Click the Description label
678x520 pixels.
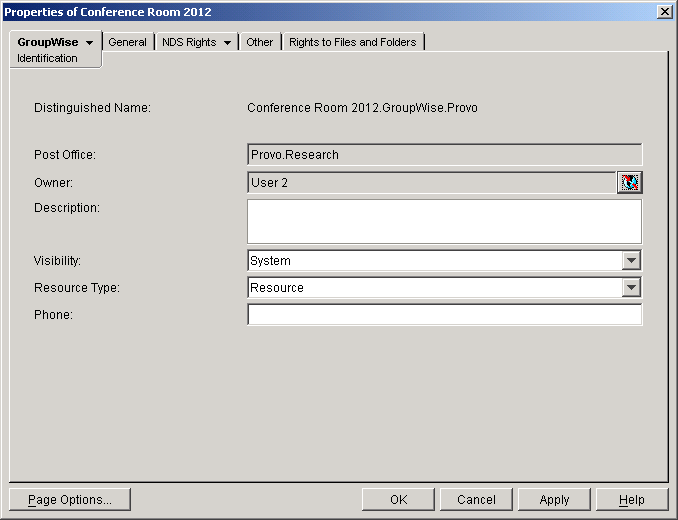[x=67, y=208]
